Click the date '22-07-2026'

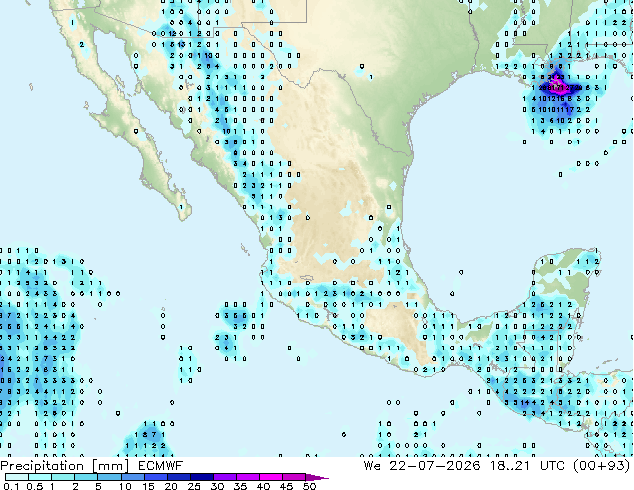[435, 466]
